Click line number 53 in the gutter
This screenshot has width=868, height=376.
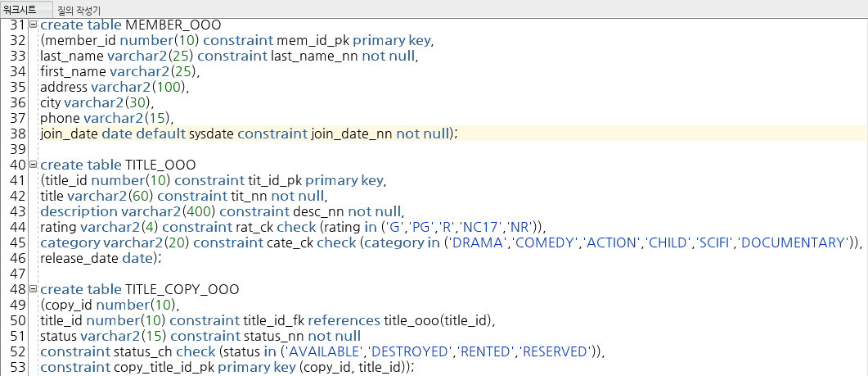click(18, 367)
